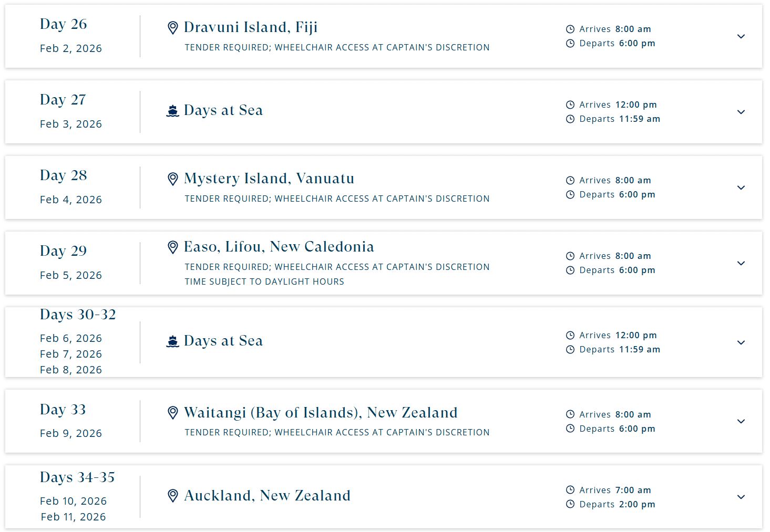770x532 pixels.
Task: Click the location pin beside Mystery Island, Vanuatu
Action: point(172,179)
